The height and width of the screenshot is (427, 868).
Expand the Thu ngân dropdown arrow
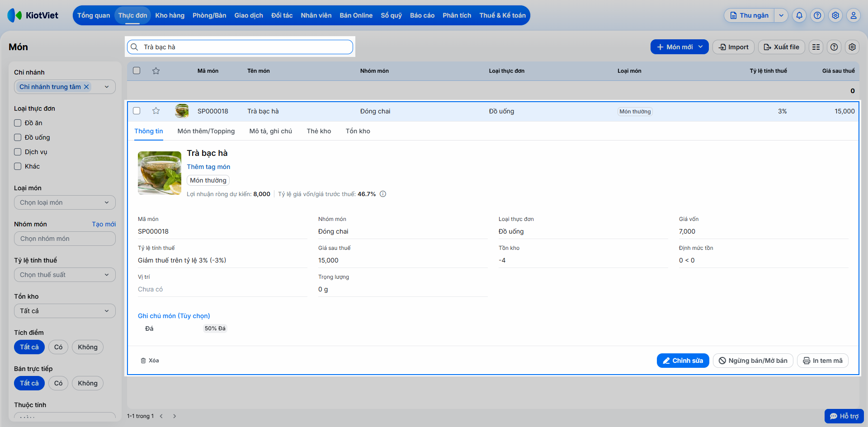[781, 15]
